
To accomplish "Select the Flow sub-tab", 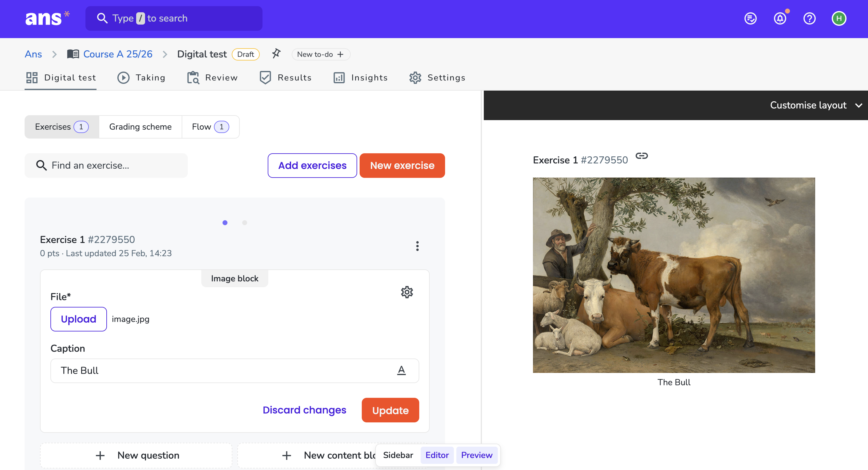I will point(211,127).
